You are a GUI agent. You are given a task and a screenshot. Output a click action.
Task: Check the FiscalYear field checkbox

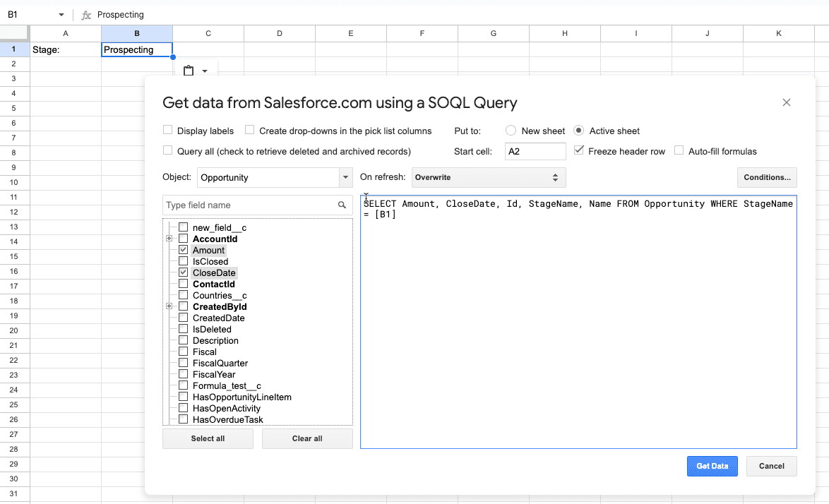pos(184,374)
